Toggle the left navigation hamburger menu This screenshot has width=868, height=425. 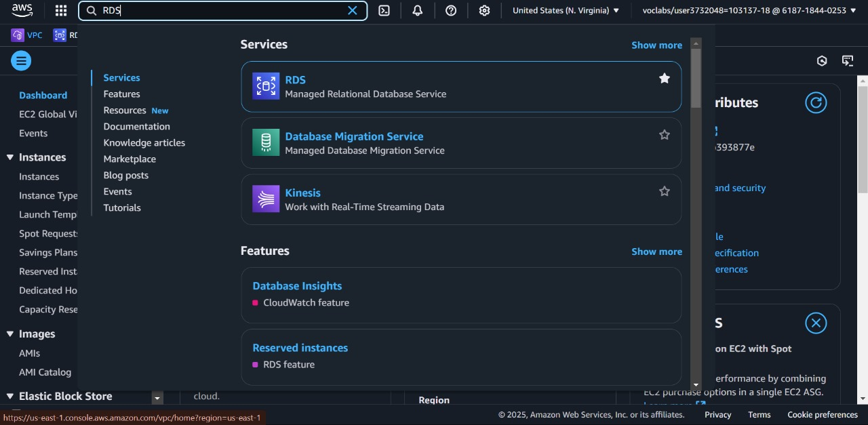click(21, 61)
